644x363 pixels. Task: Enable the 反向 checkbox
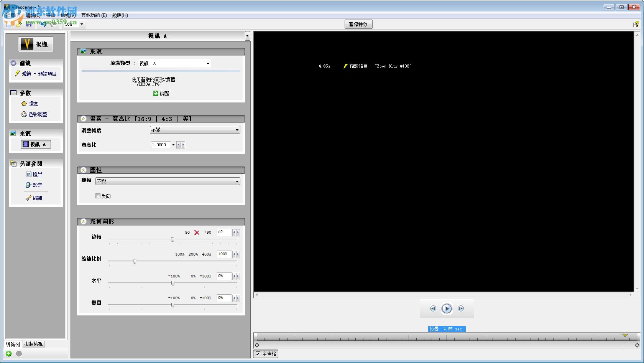tap(98, 196)
